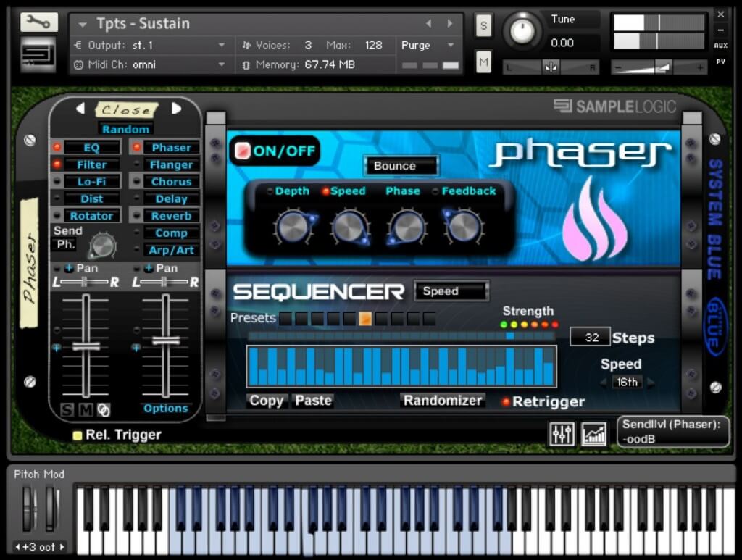Select the Arp/Art tab
Screen dimensions: 742x560
[x=171, y=250]
